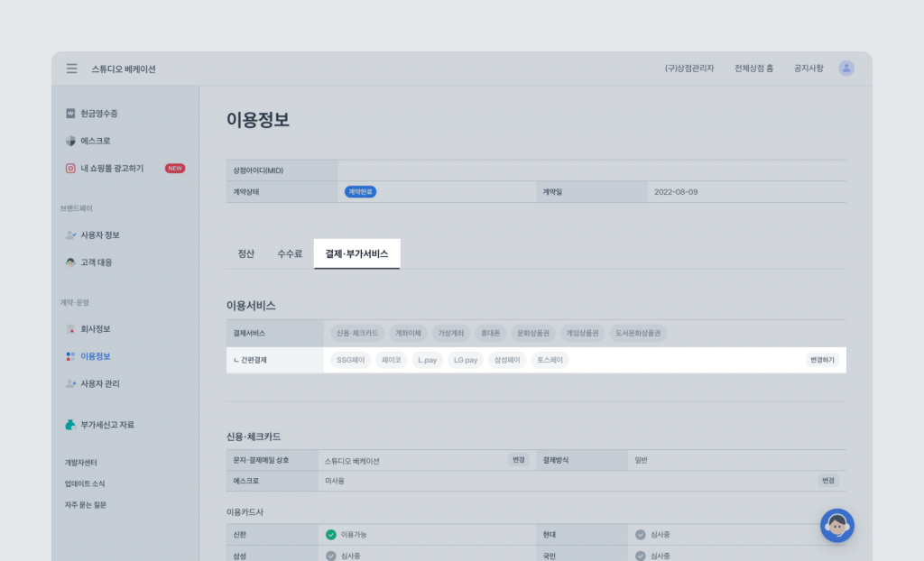Screen dimensions: 924x561
Task: Go to 전체상점 홈
Action: (x=753, y=69)
